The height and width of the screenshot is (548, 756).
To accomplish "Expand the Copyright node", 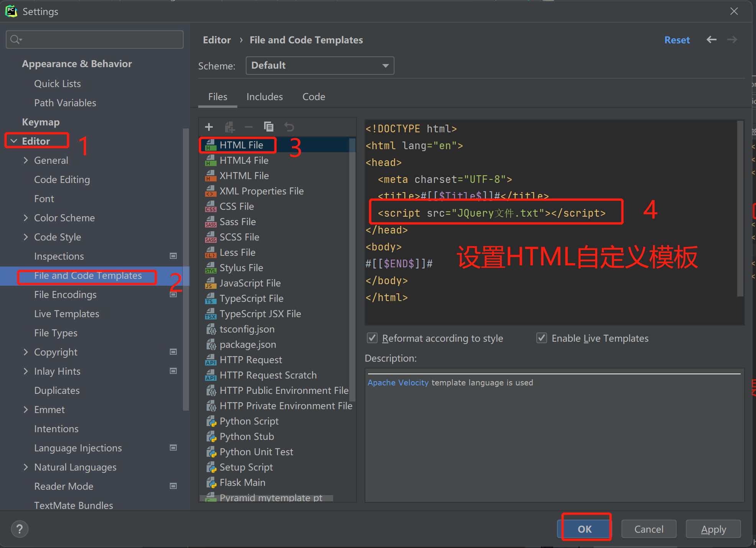I will pos(26,352).
